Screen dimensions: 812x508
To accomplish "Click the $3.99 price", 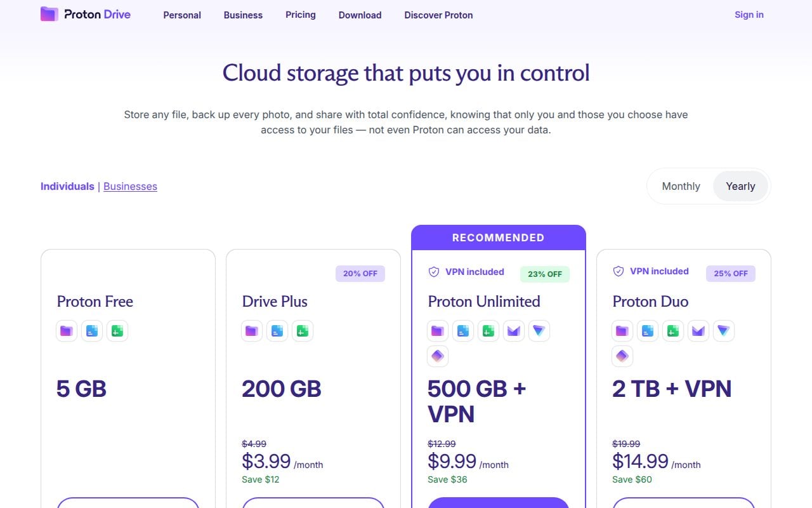I will tap(266, 461).
